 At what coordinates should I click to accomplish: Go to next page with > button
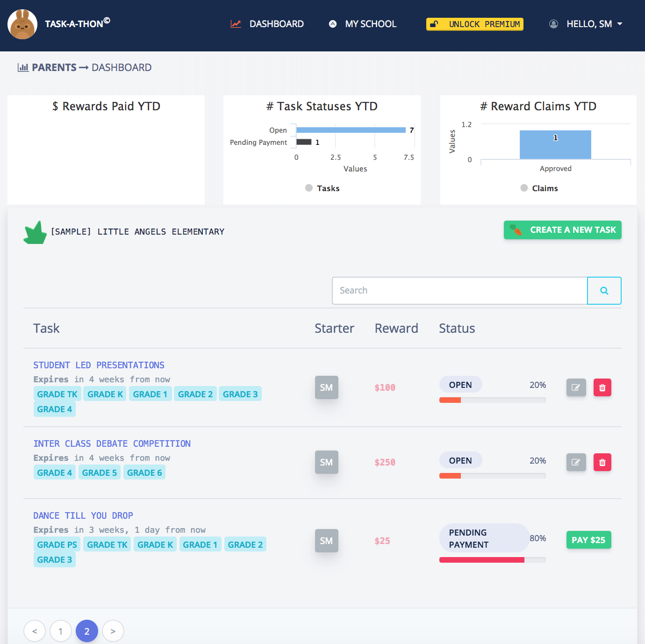[113, 631]
